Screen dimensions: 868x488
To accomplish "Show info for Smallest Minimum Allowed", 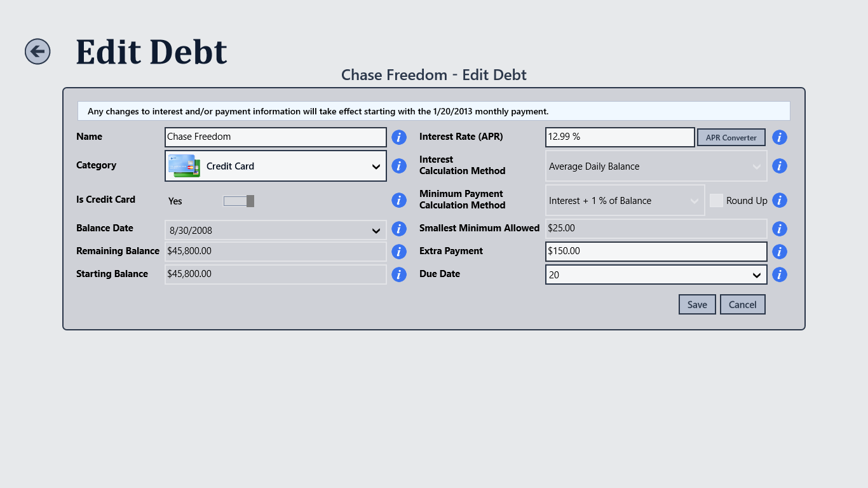I will [780, 229].
